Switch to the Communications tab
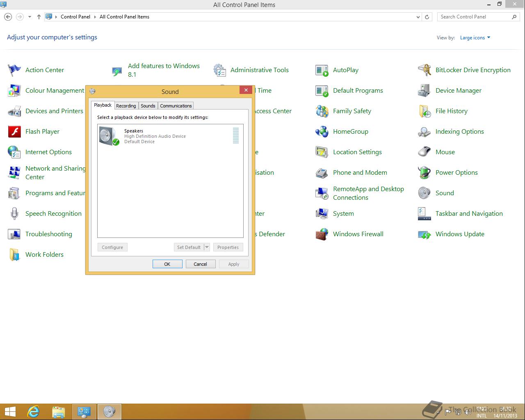Screen dimensions: 525x420 176,106
